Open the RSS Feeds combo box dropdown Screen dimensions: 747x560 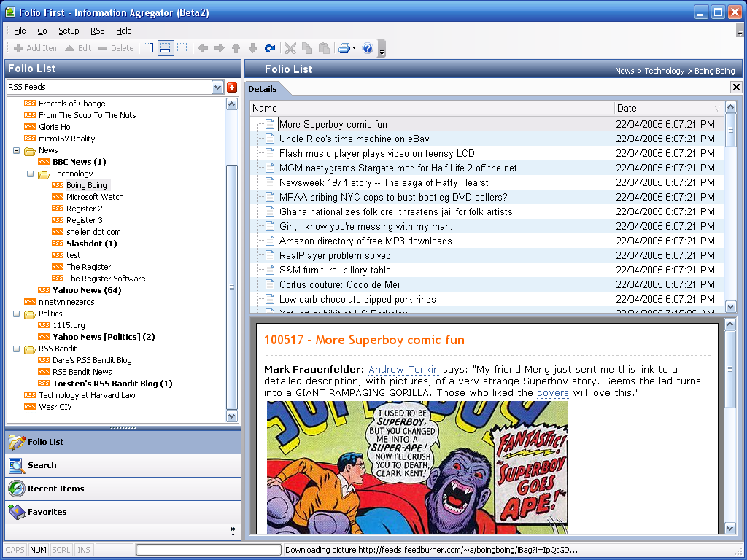pyautogui.click(x=217, y=87)
